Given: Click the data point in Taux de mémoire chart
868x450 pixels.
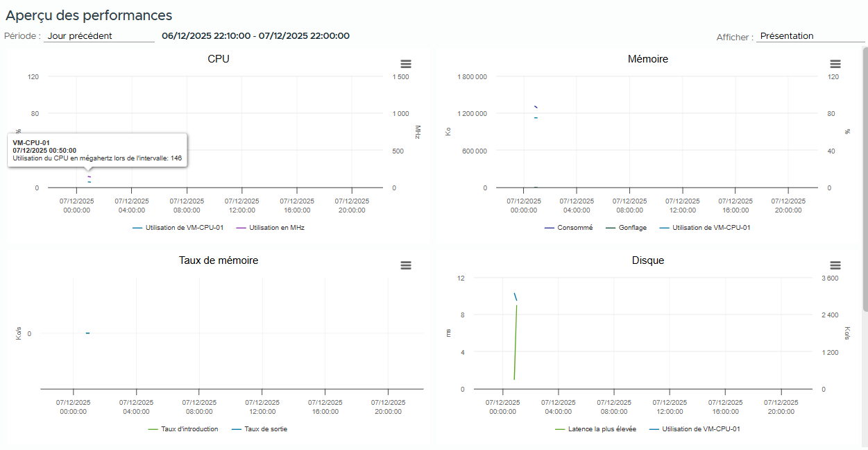Looking at the screenshot, I should pyautogui.click(x=87, y=333).
